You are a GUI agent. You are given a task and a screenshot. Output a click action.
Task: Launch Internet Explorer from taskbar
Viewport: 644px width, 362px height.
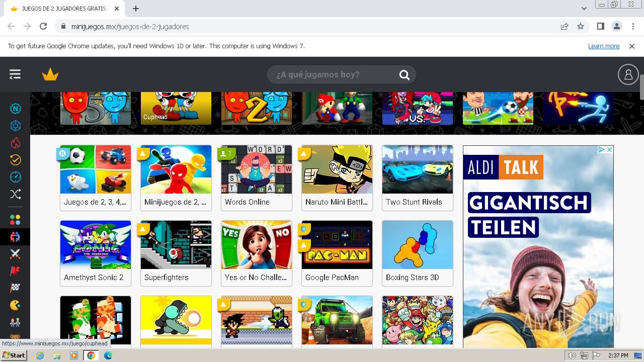[x=40, y=355]
